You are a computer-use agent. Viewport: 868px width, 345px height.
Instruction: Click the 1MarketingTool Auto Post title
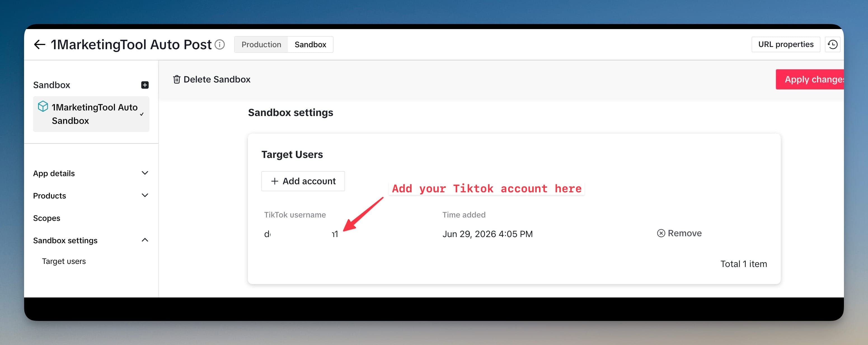pos(131,44)
